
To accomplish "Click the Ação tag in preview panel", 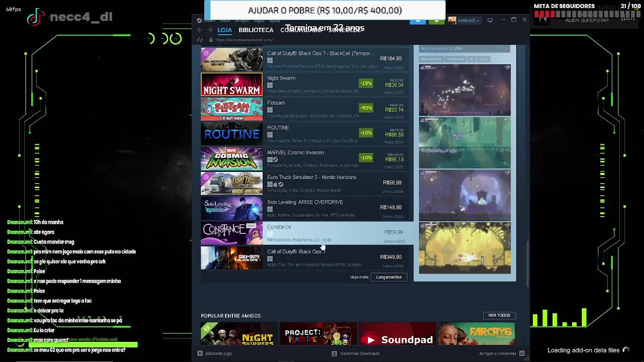I will 483,59.
